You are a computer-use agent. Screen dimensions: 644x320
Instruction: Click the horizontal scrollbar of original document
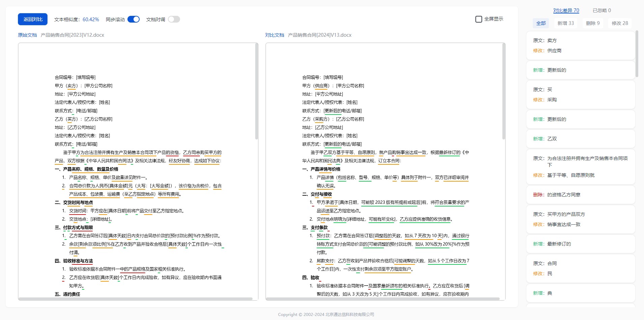click(136, 299)
